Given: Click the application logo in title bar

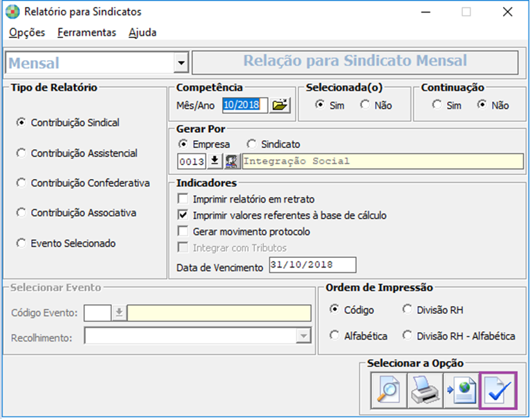Looking at the screenshot, I should (12, 12).
